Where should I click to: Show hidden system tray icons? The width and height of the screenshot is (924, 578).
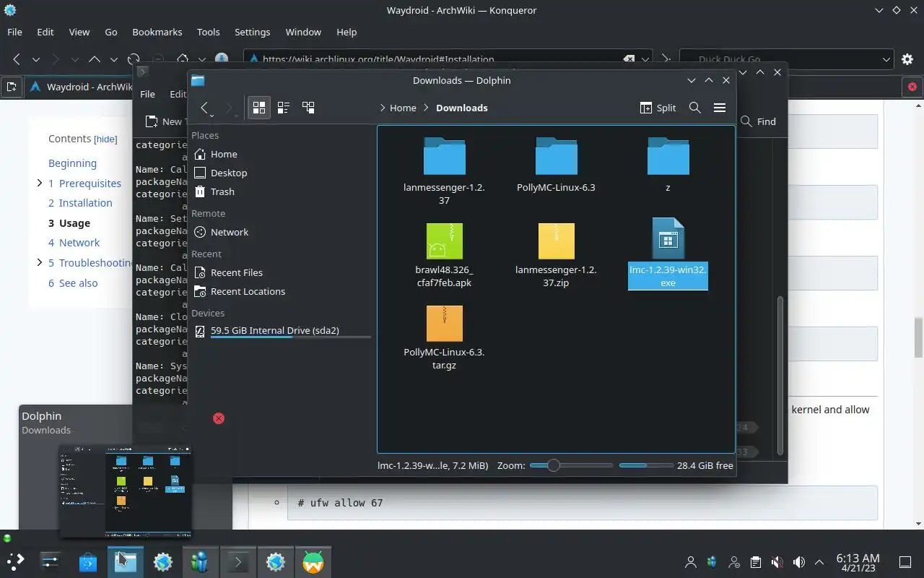pos(819,561)
